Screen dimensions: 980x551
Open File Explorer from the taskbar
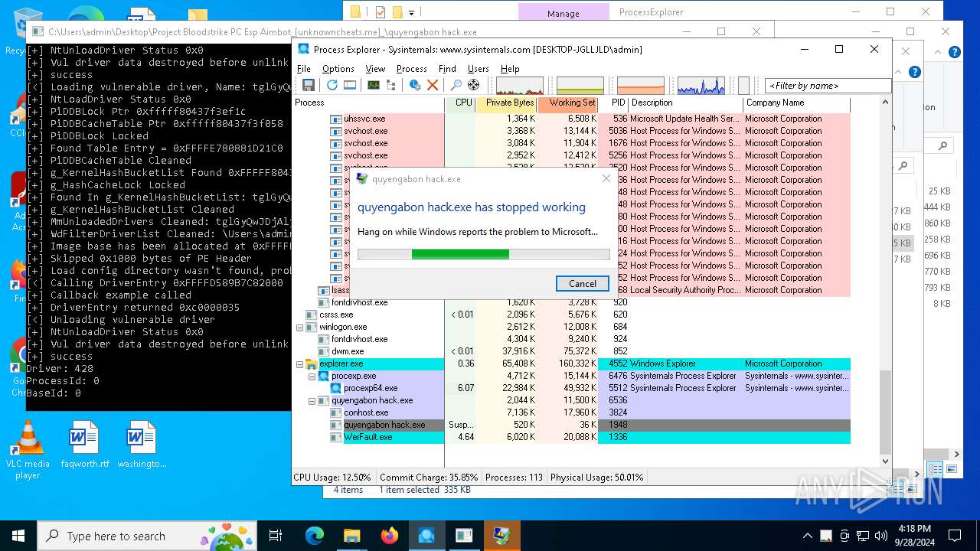(351, 536)
